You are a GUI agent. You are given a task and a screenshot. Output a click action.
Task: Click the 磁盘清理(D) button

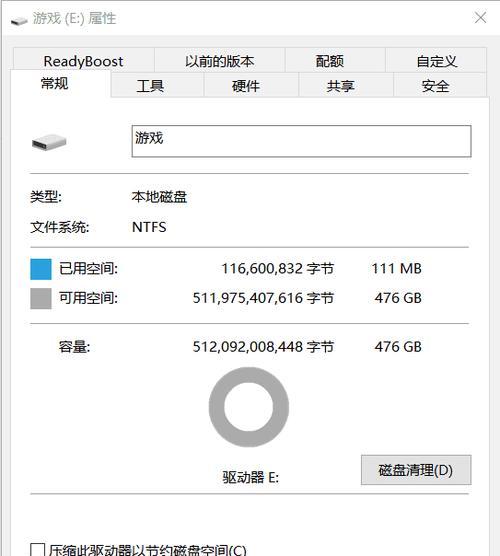pyautogui.click(x=416, y=470)
